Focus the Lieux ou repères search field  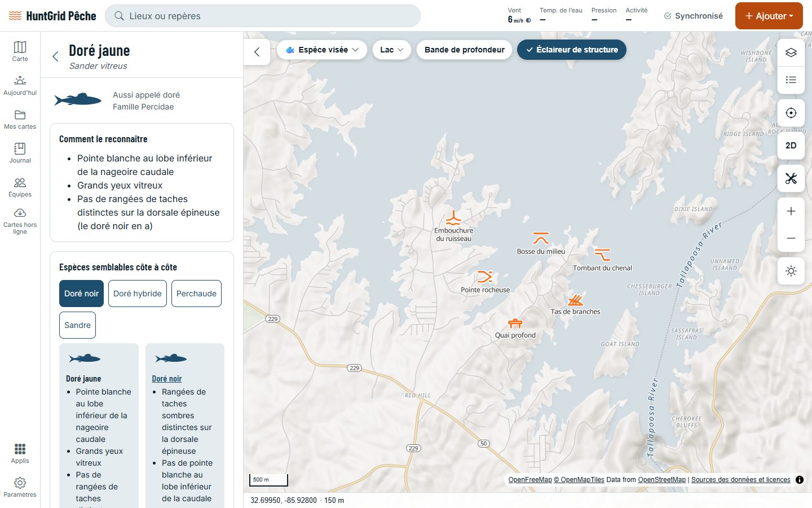263,16
